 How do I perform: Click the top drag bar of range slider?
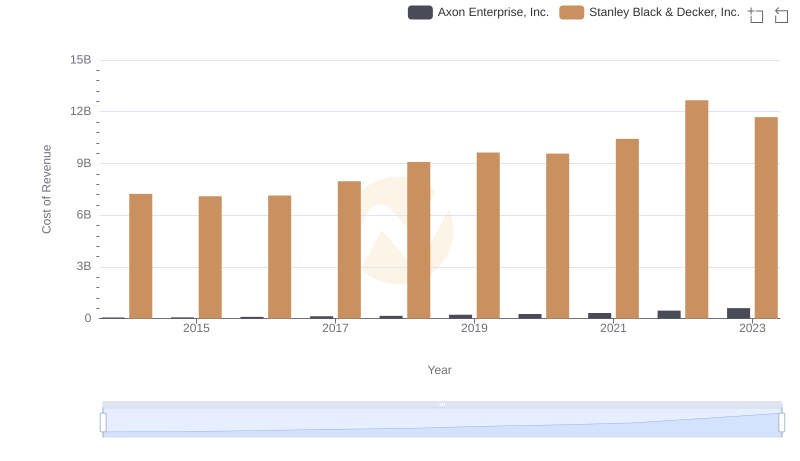(x=442, y=405)
